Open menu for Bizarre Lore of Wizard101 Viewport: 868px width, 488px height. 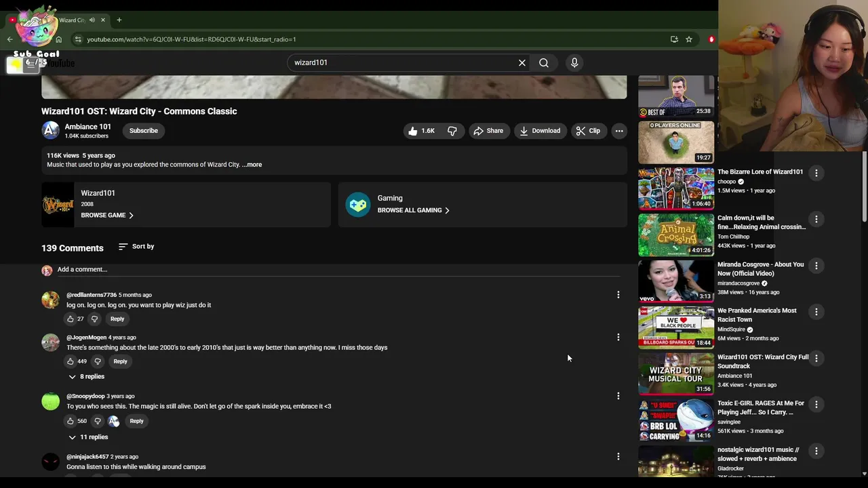point(816,174)
